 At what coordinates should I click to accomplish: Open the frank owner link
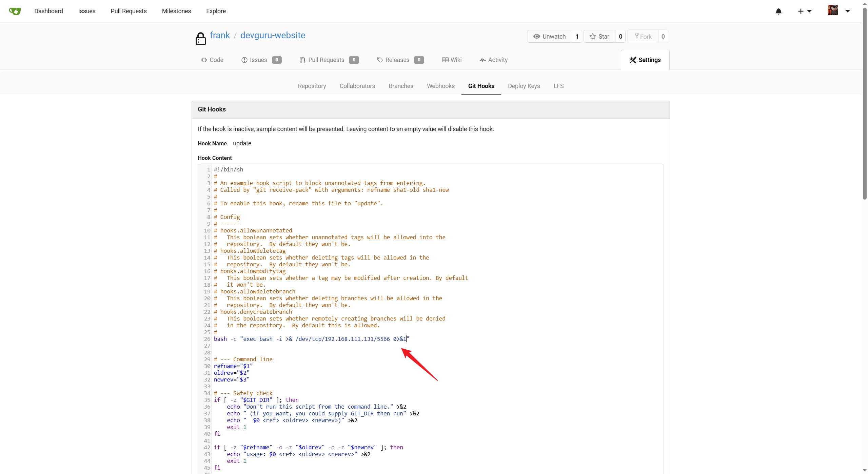pos(220,35)
